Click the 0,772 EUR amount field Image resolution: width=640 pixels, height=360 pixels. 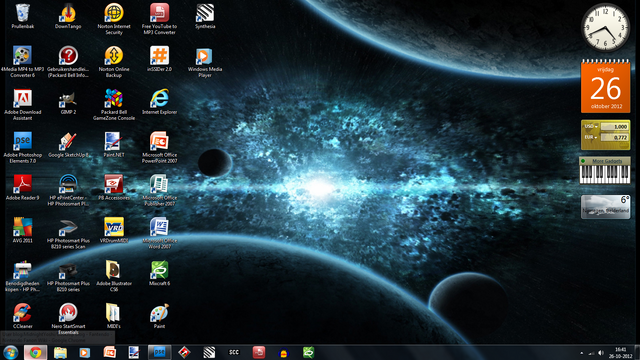615,138
